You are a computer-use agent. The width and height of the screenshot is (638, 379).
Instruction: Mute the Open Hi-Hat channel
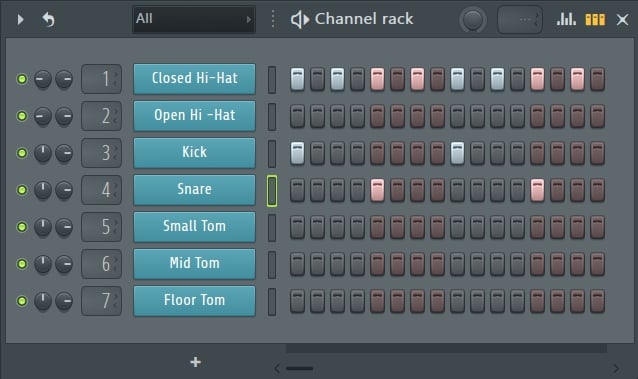point(22,116)
